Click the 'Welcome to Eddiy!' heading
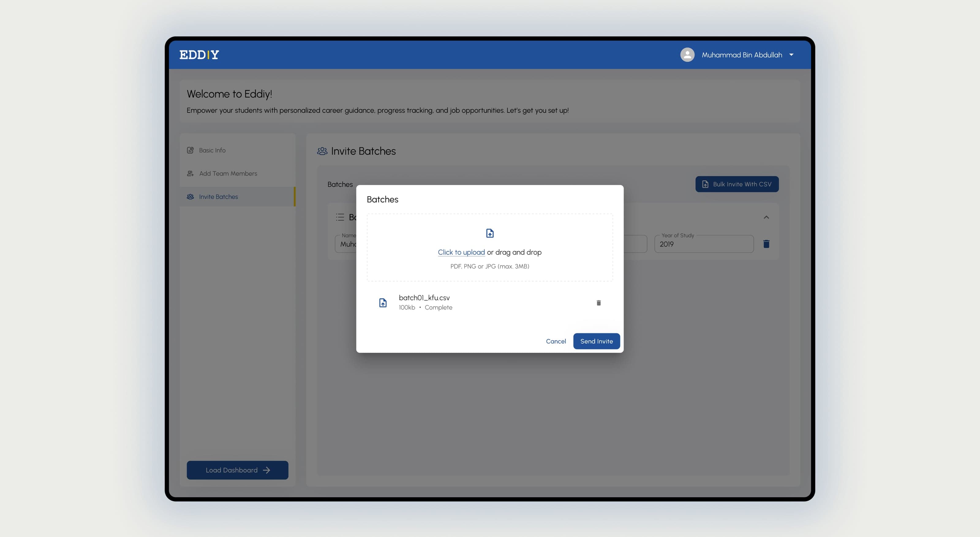 (x=229, y=94)
